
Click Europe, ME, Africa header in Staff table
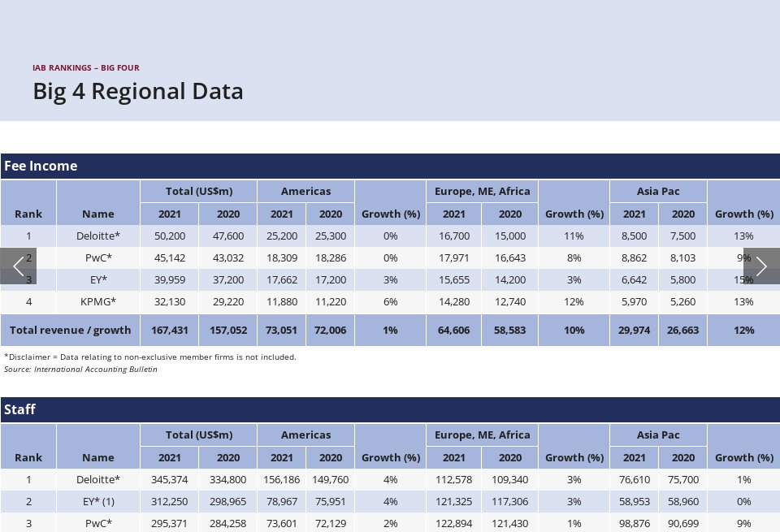(482, 435)
